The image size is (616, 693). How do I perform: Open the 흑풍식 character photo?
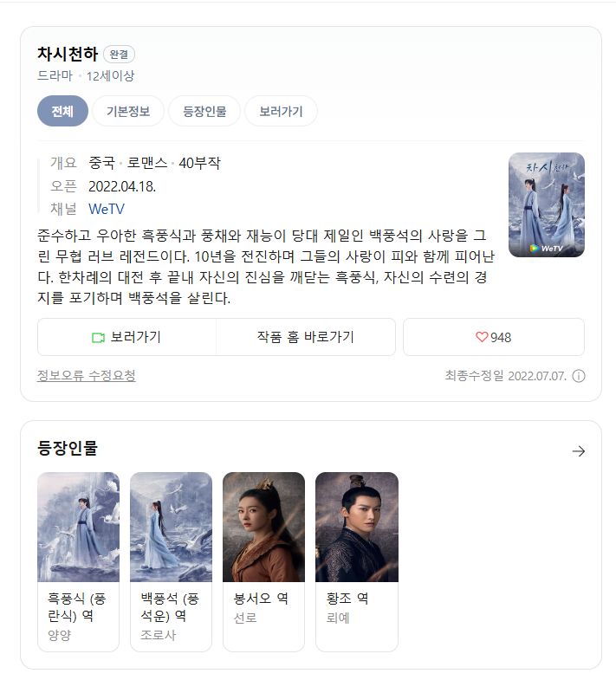[78, 527]
